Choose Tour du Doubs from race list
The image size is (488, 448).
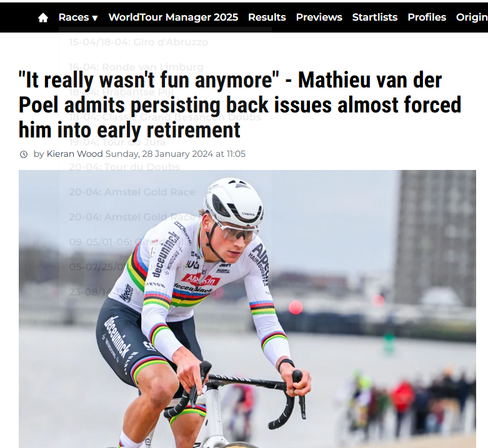(124, 167)
